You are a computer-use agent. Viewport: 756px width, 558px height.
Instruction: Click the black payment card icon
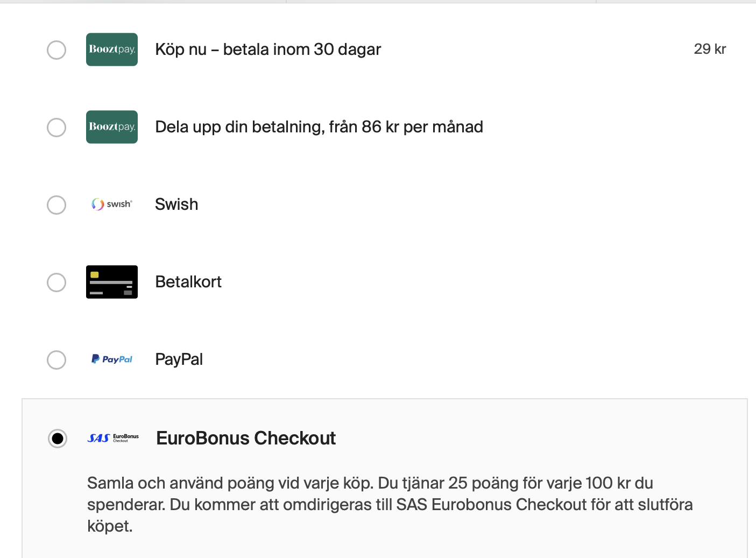112,282
